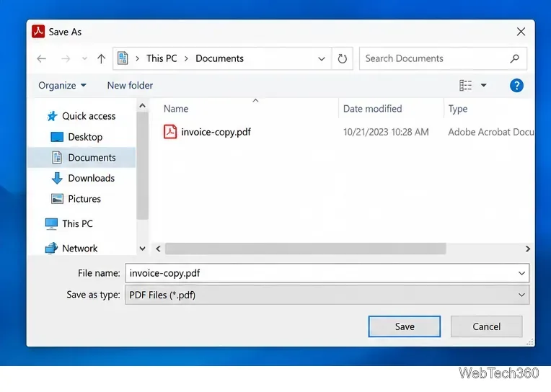Image resolution: width=551 pixels, height=392 pixels.
Task: Click the Pictures folder icon
Action: tap(57, 199)
